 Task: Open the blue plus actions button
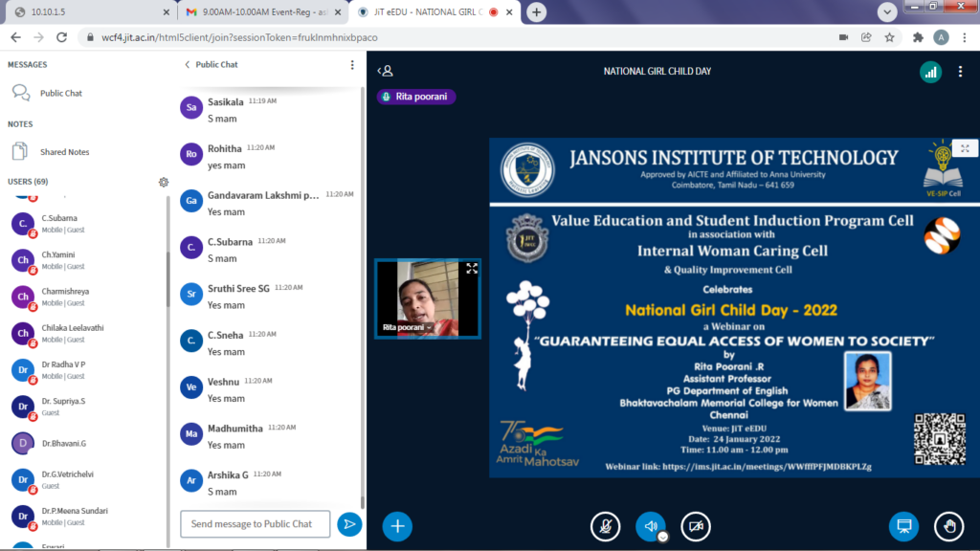tap(397, 526)
